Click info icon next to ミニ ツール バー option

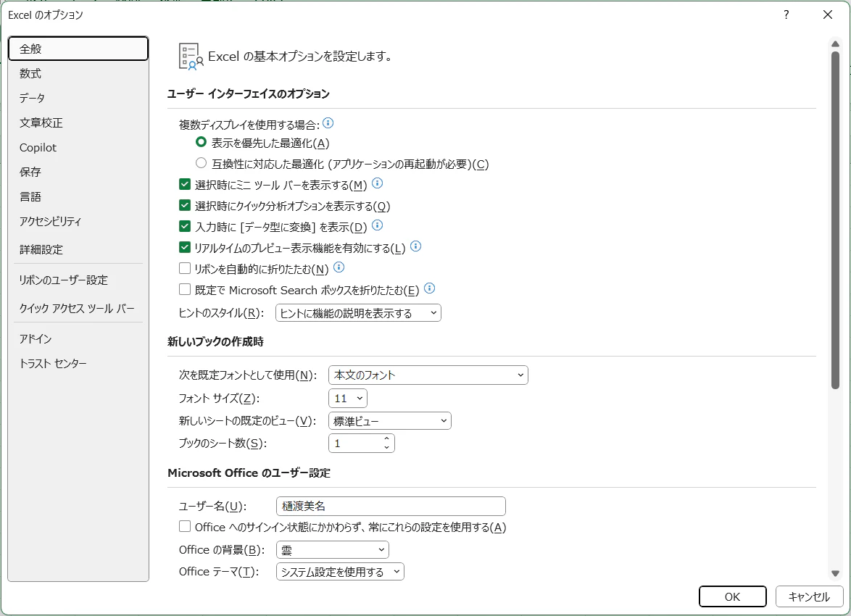(x=377, y=183)
